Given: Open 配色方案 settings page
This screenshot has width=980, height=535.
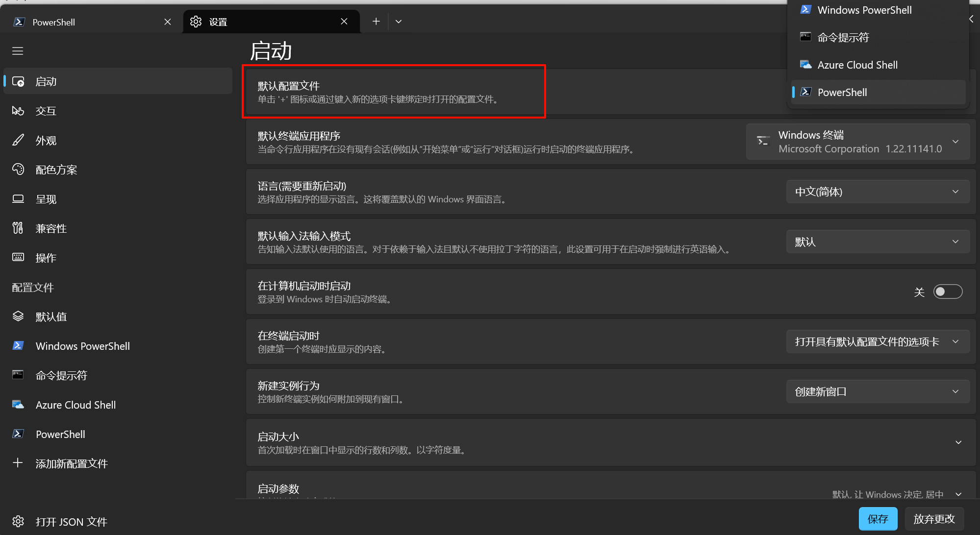Looking at the screenshot, I should [x=118, y=170].
